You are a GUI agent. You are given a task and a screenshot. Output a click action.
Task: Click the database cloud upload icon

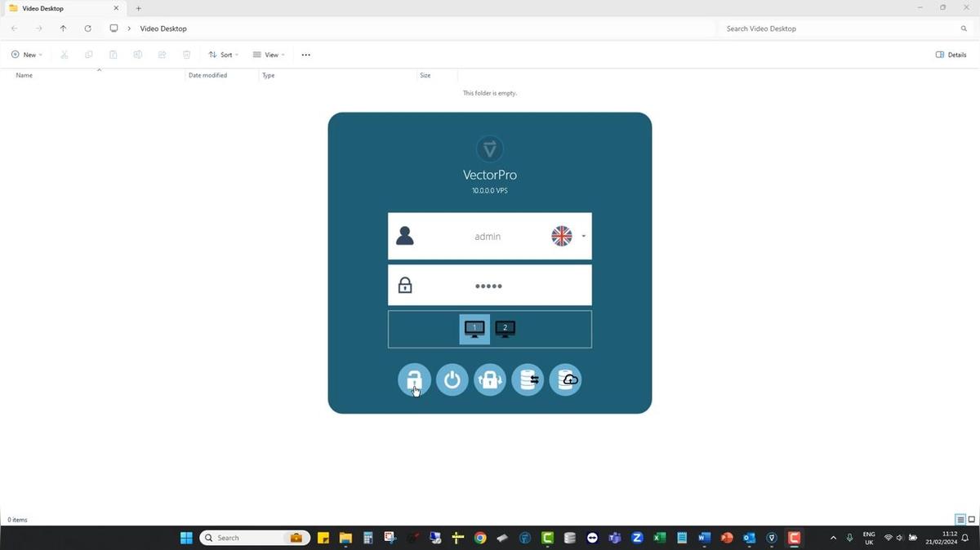pyautogui.click(x=565, y=379)
